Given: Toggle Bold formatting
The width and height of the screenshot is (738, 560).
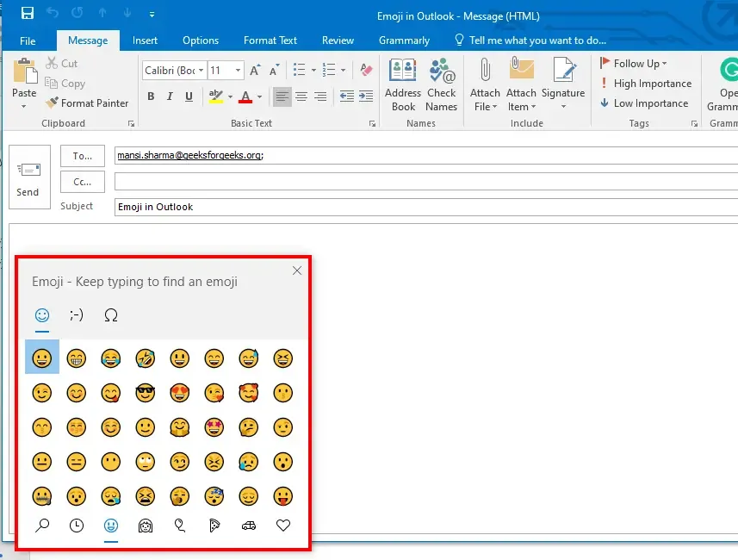Looking at the screenshot, I should 149,96.
